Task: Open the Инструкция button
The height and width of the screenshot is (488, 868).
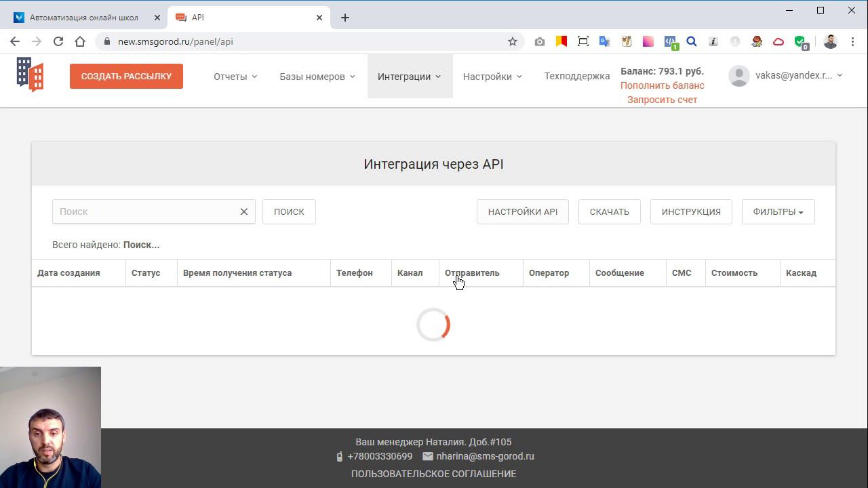Action: 691,211
